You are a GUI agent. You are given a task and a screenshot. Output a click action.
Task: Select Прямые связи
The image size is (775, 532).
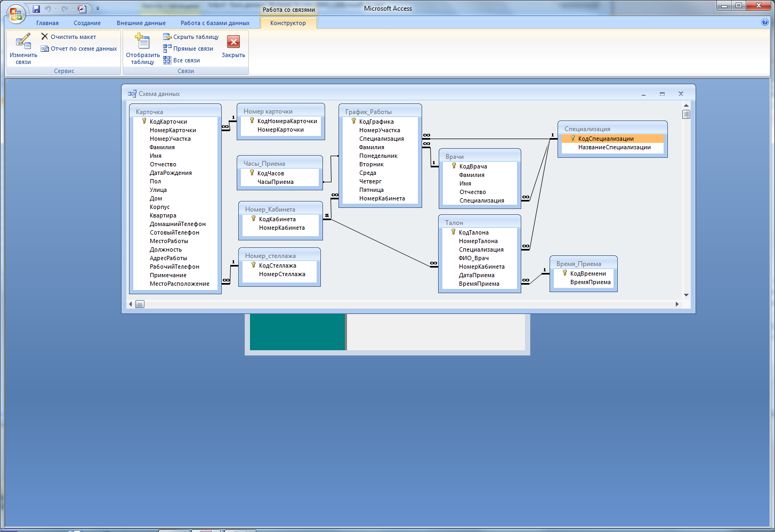pyautogui.click(x=188, y=49)
